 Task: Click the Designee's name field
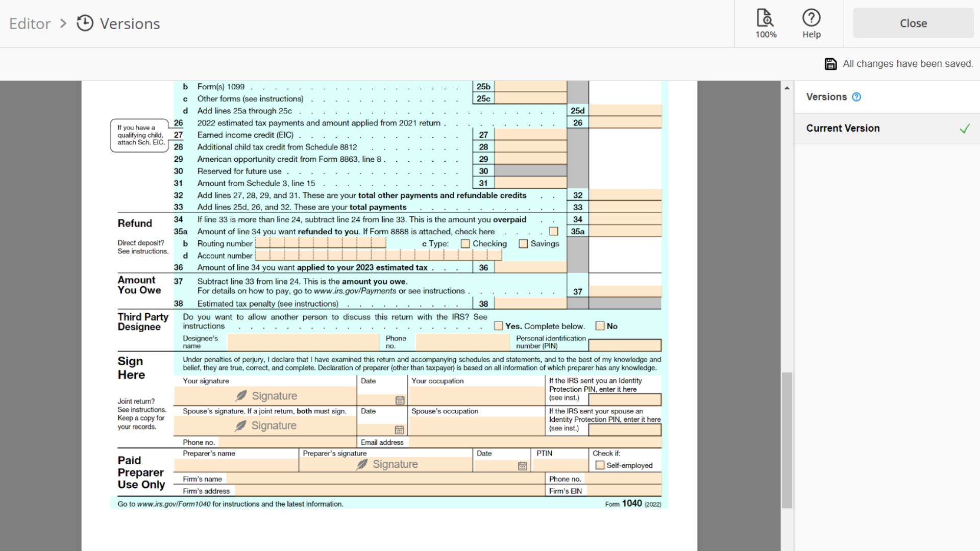(x=303, y=342)
